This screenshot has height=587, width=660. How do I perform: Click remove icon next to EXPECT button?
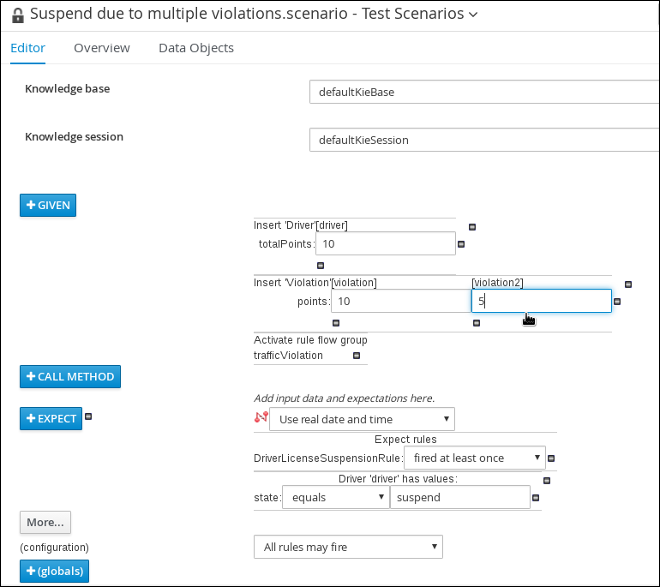pyautogui.click(x=88, y=416)
